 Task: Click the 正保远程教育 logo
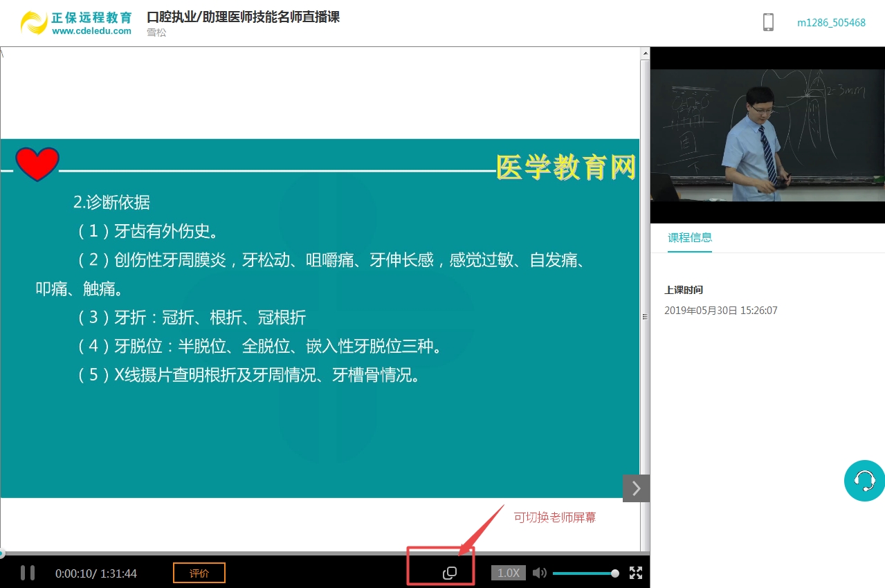(x=76, y=23)
